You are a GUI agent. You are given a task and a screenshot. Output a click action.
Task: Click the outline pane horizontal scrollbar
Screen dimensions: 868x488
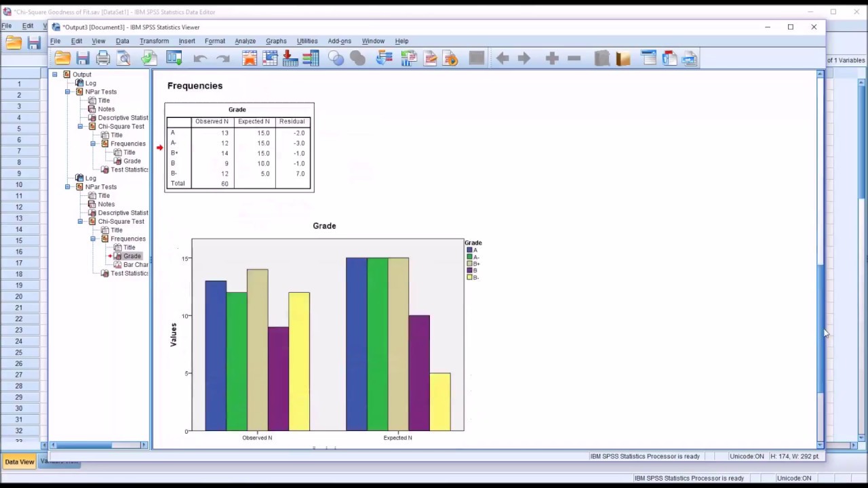pos(98,445)
